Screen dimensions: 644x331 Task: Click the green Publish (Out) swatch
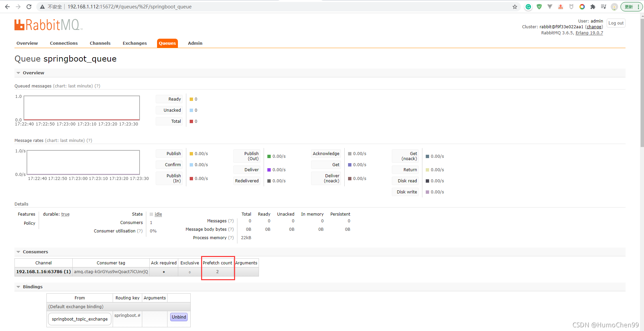coord(269,156)
